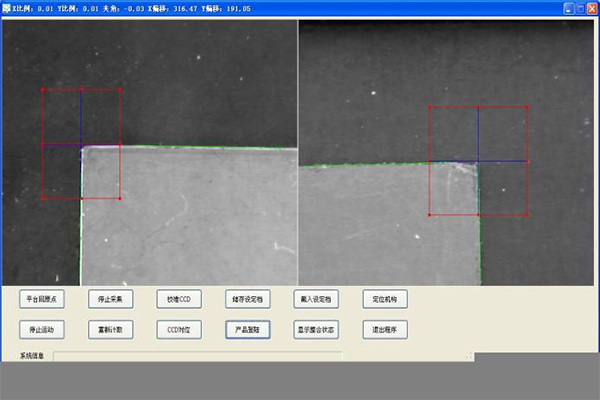Click the focused button labeled 产品

[247, 328]
